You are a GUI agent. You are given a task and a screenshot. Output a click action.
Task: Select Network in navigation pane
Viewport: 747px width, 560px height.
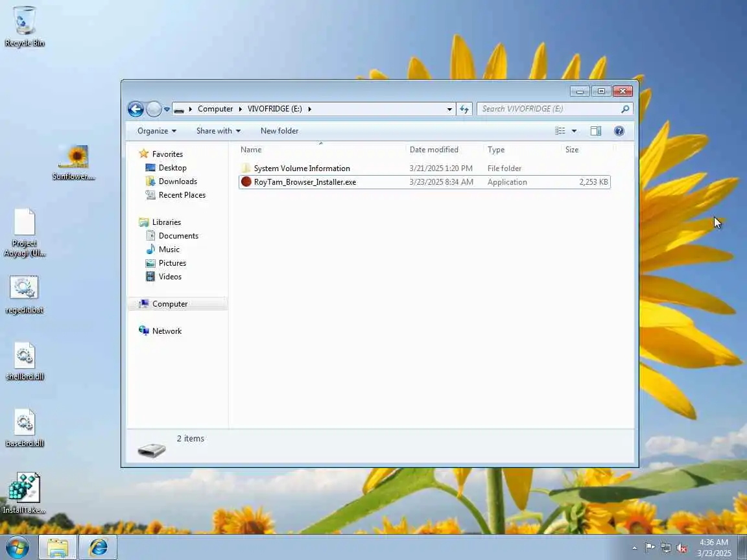tap(167, 331)
